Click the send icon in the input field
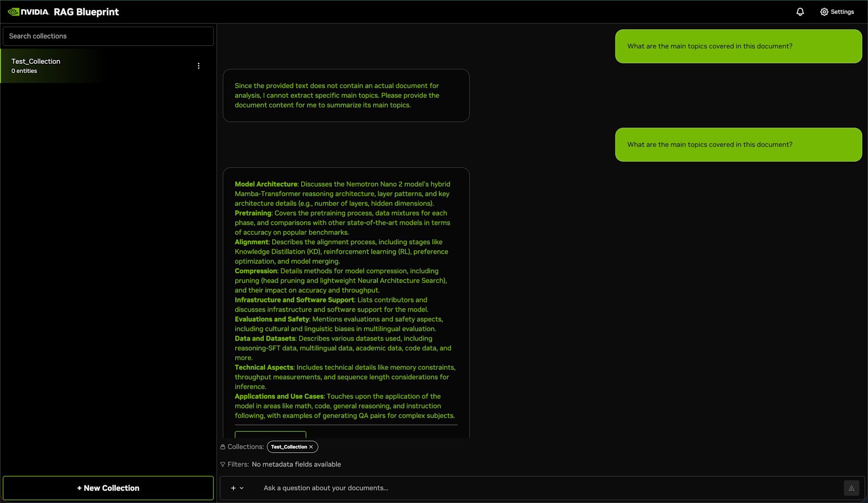This screenshot has width=868, height=503. (852, 488)
